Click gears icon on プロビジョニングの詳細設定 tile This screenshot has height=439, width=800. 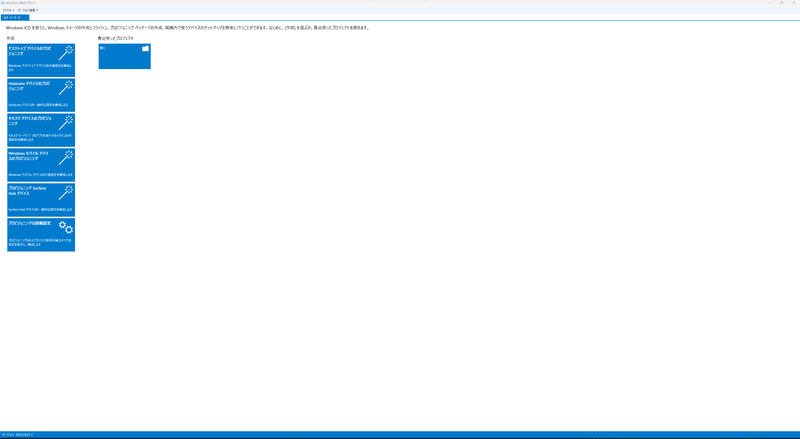[x=66, y=227]
